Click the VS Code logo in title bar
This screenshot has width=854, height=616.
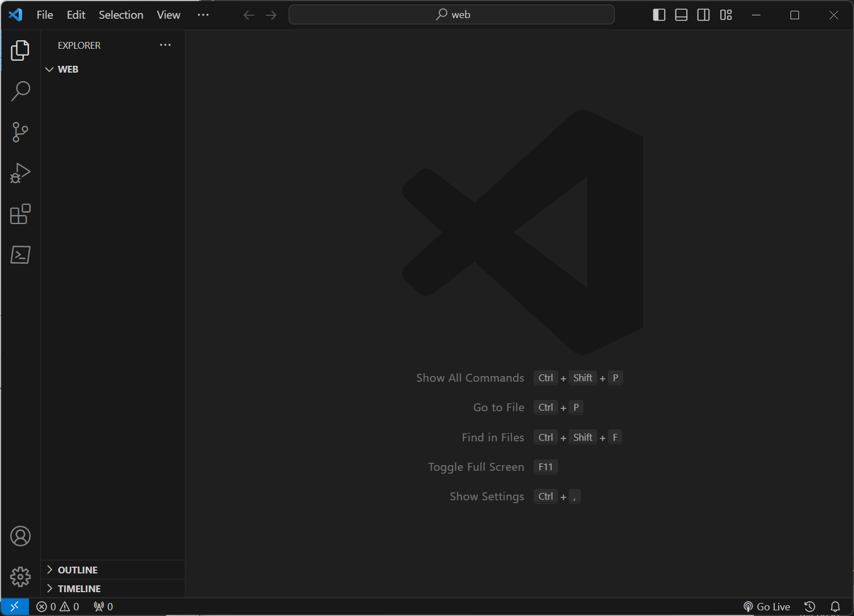tap(15, 15)
